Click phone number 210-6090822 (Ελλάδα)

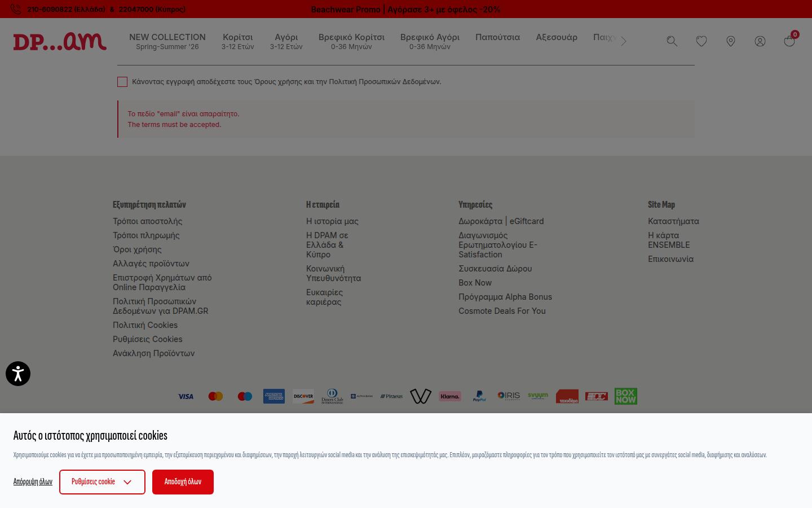click(x=67, y=10)
